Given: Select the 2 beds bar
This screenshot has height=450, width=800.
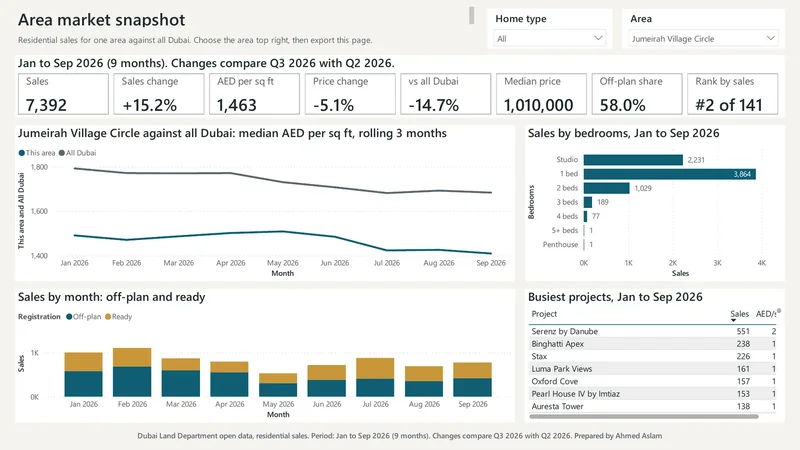Looking at the screenshot, I should point(607,188).
